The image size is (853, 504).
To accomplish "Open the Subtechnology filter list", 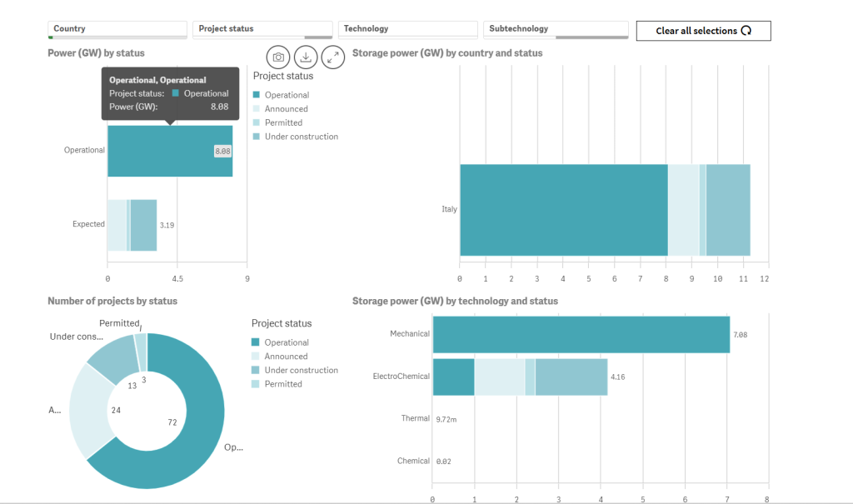I will tap(554, 29).
